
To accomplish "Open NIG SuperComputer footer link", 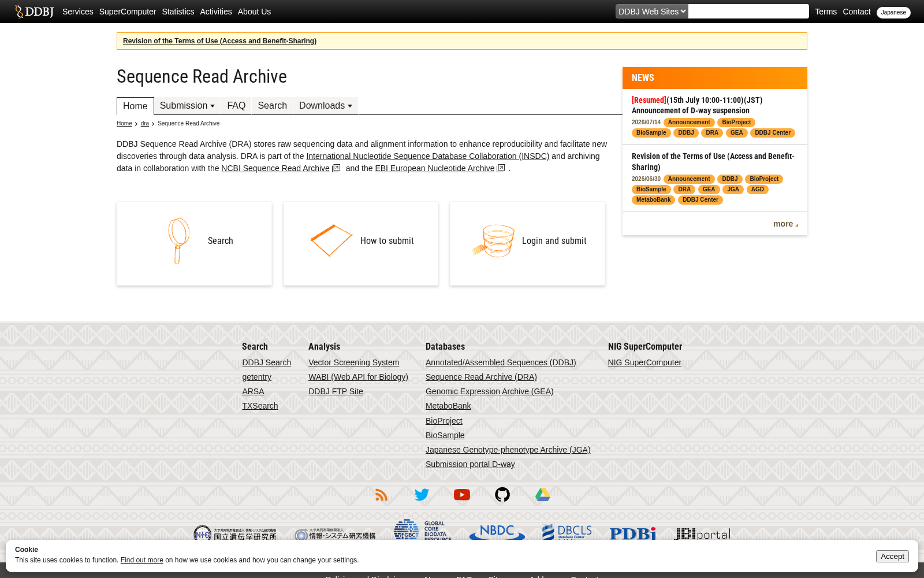I will [644, 362].
